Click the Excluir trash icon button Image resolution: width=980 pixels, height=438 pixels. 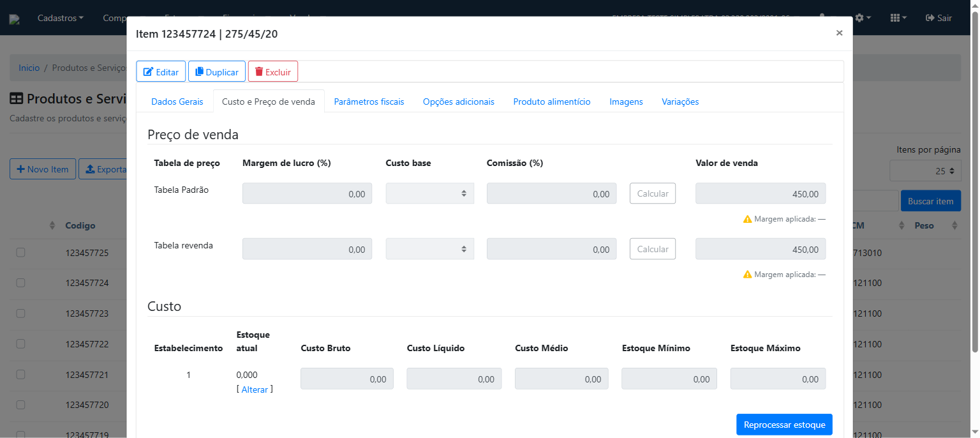pos(272,72)
